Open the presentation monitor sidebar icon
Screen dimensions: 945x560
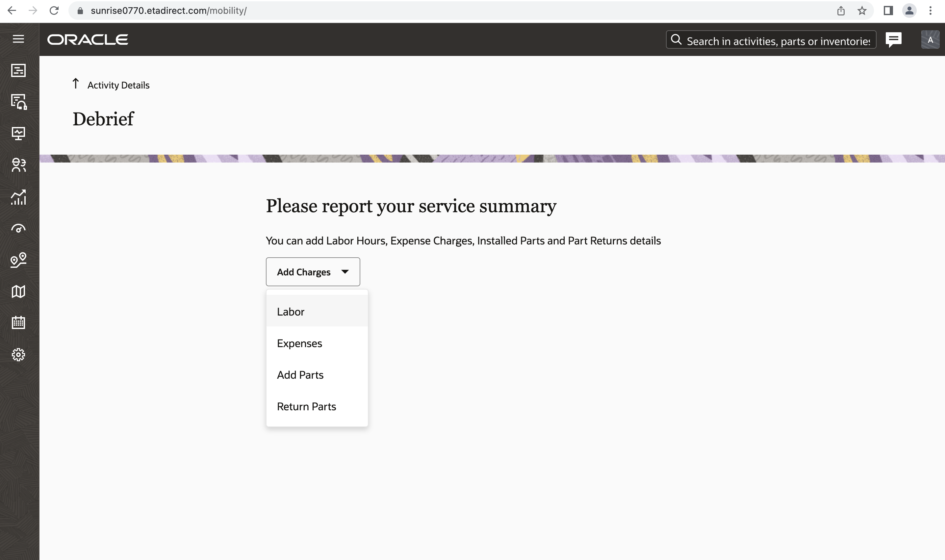point(18,133)
